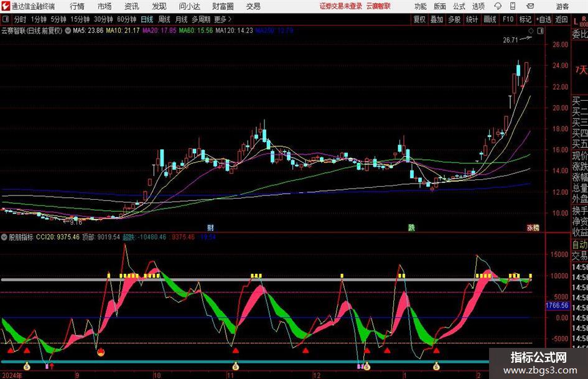
Task: Click the 超跌 indicator value label
Action: tap(144, 237)
